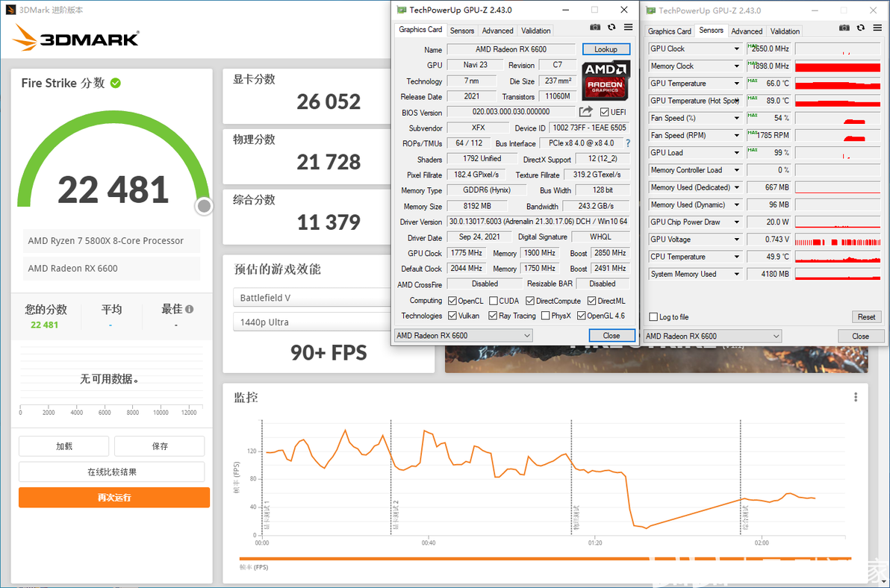This screenshot has height=588, width=890.
Task: Click the 3DMark app icon in title bar
Action: (x=10, y=10)
